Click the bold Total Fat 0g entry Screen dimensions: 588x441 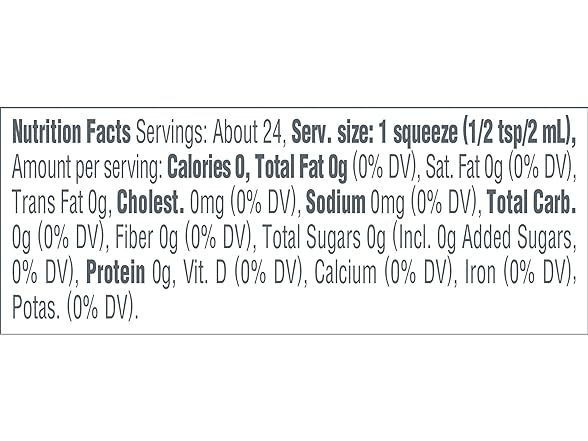301,167
